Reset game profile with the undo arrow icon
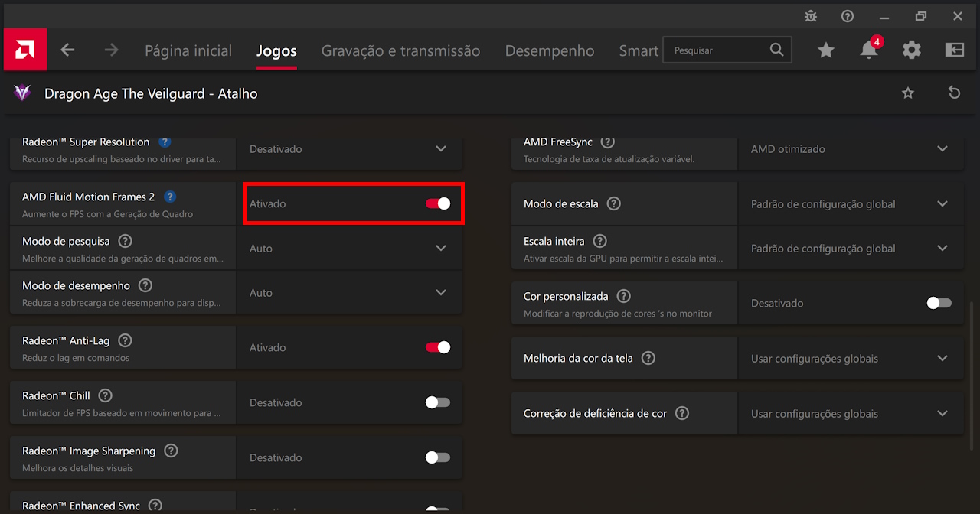980x514 pixels. [954, 93]
